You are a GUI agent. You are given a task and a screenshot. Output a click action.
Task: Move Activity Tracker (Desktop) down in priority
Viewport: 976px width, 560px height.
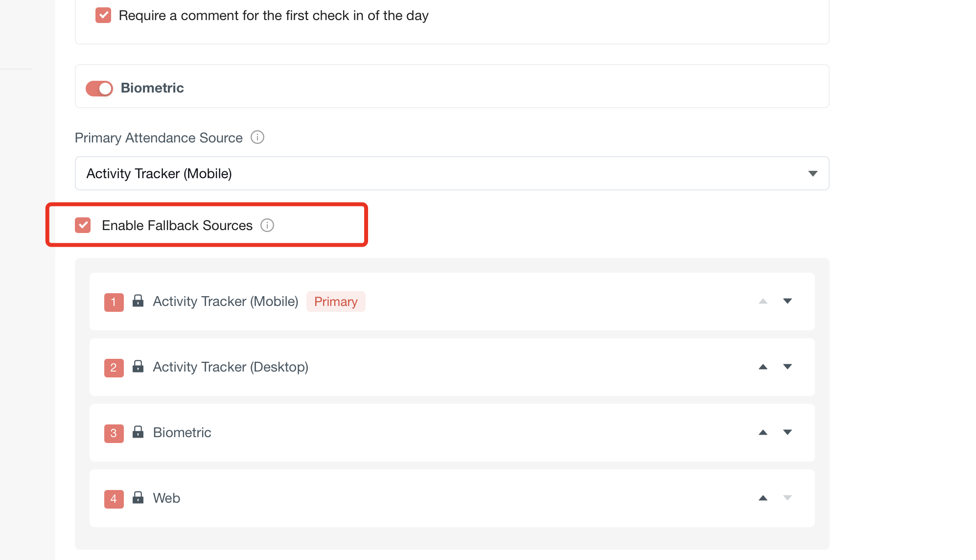pyautogui.click(x=787, y=367)
